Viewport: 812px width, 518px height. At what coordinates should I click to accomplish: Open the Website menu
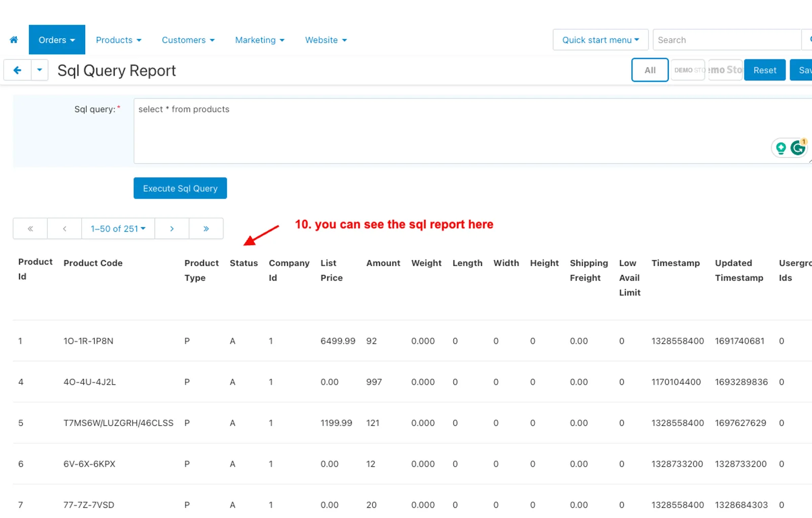click(326, 40)
